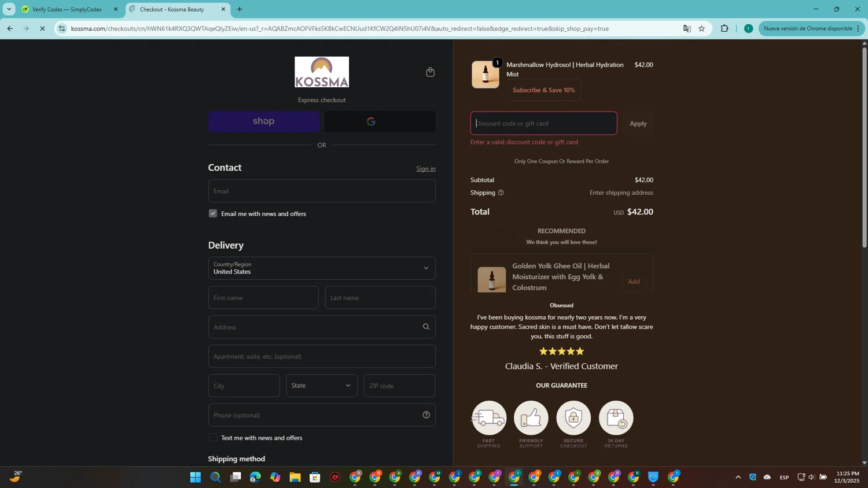Open the Chrome extensions puzzle icon
The height and width of the screenshot is (488, 868).
724,28
